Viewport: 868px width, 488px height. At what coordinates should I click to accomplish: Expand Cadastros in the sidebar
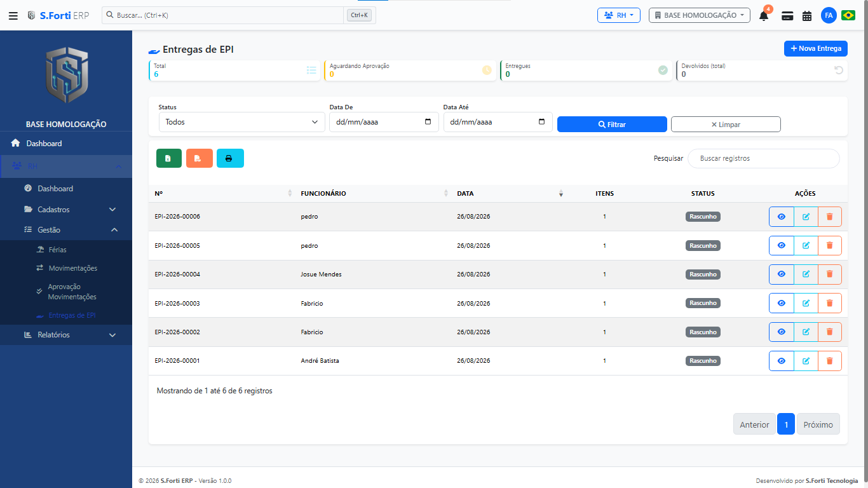point(66,210)
